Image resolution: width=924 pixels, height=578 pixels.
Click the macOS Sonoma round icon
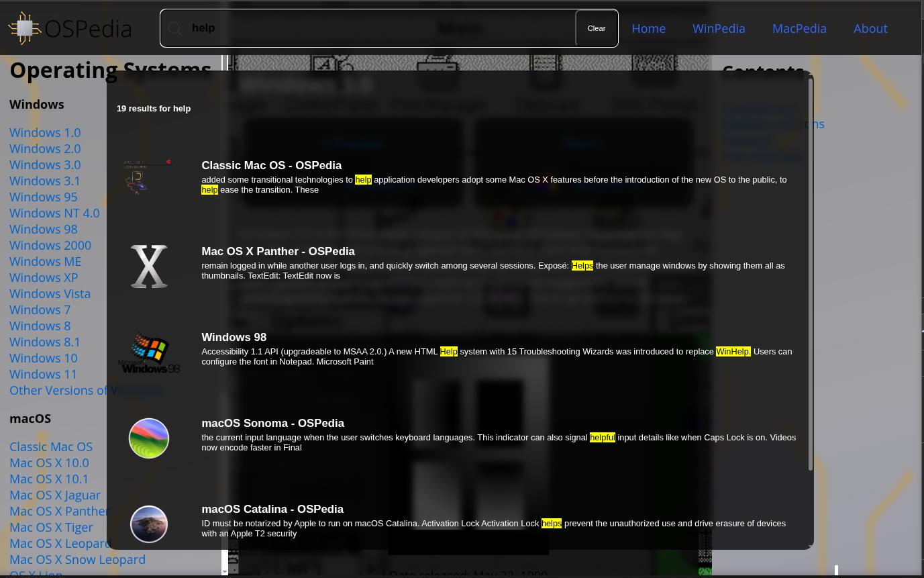(x=148, y=438)
